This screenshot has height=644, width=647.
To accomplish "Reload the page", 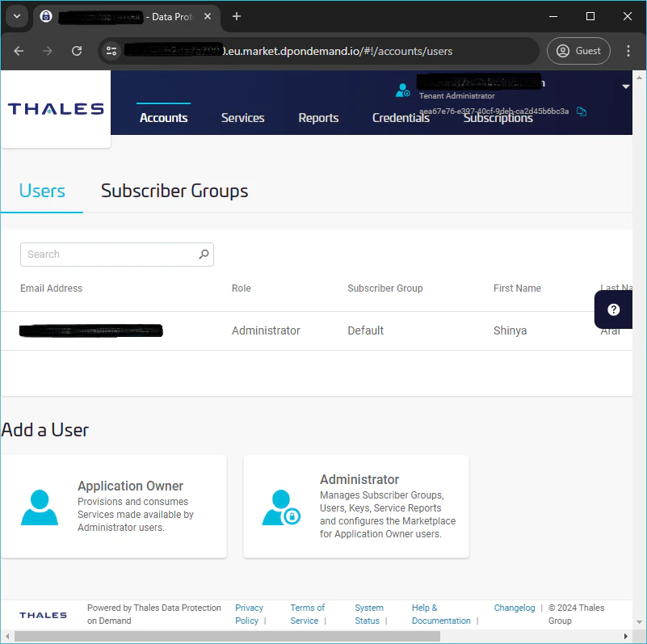I will (x=77, y=51).
